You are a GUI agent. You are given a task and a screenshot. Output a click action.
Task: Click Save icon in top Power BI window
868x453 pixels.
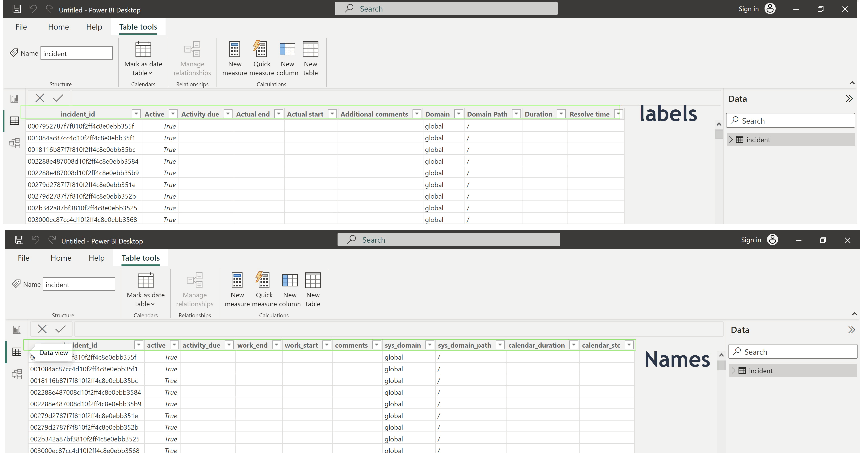16,9
